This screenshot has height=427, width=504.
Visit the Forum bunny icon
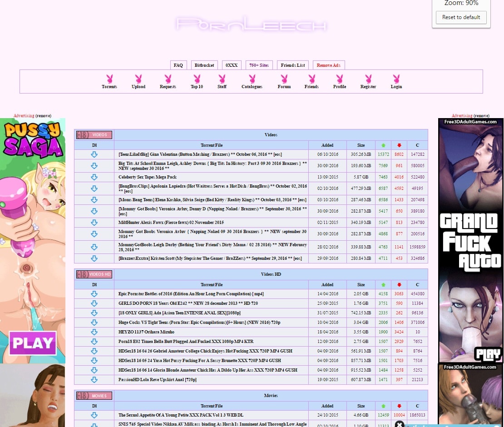coord(284,79)
